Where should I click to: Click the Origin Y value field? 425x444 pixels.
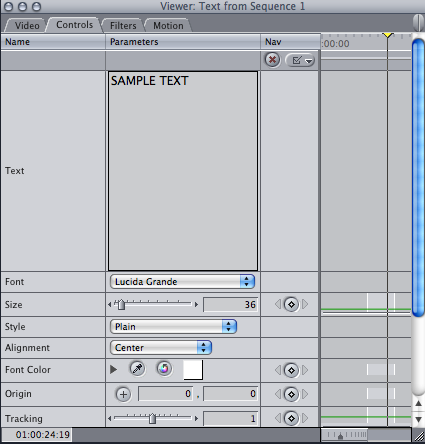click(x=231, y=394)
